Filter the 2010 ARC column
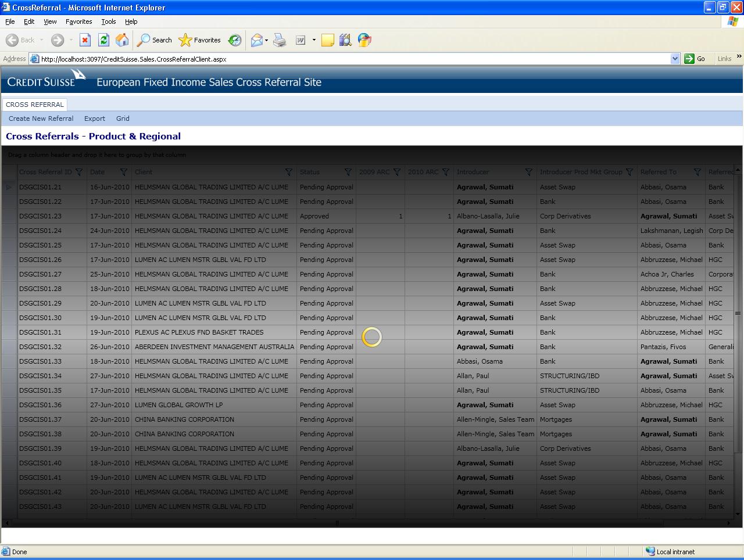 [445, 172]
